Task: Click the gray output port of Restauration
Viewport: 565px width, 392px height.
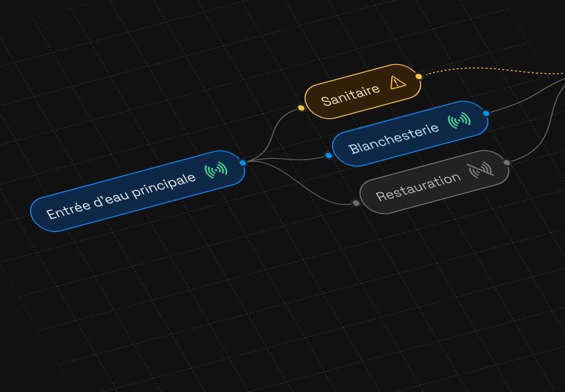Action: point(507,163)
